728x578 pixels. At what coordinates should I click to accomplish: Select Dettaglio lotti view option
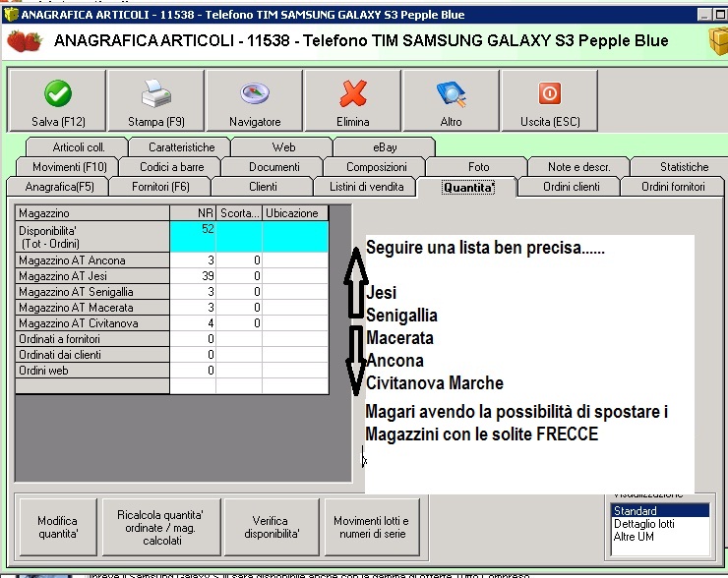pyautogui.click(x=660, y=524)
